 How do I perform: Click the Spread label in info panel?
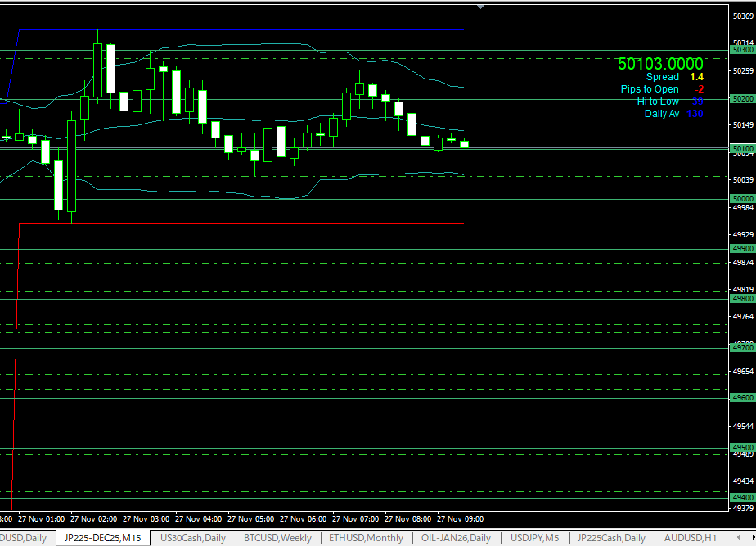662,77
